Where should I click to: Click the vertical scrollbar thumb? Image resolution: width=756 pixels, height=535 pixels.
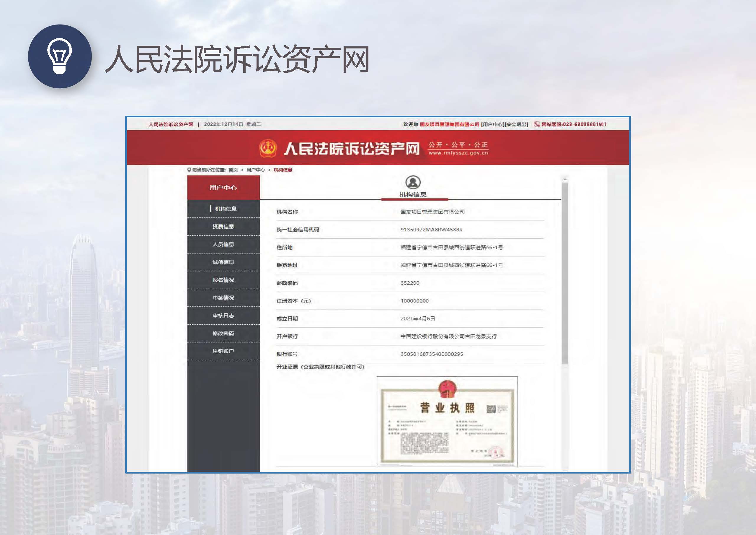point(565,274)
